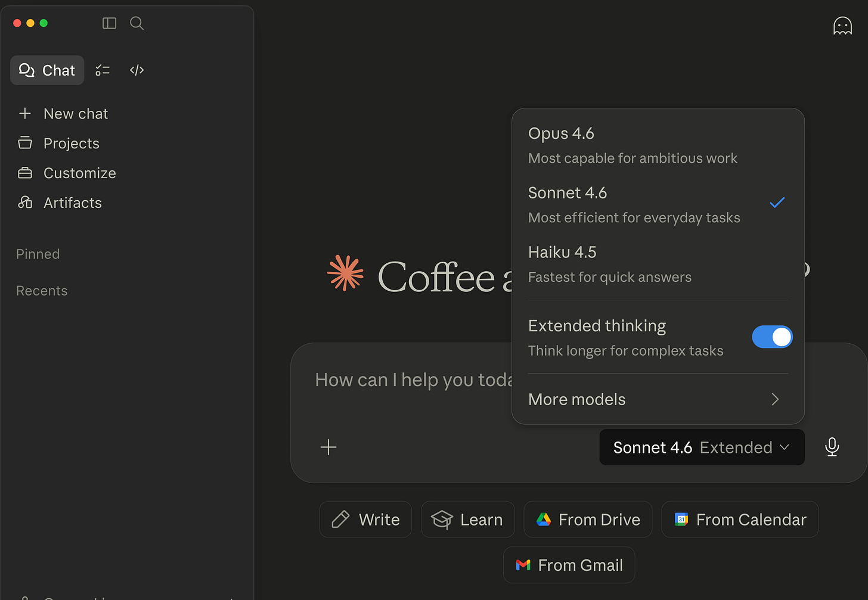Open Customize in the sidebar
The height and width of the screenshot is (600, 868).
pyautogui.click(x=67, y=173)
